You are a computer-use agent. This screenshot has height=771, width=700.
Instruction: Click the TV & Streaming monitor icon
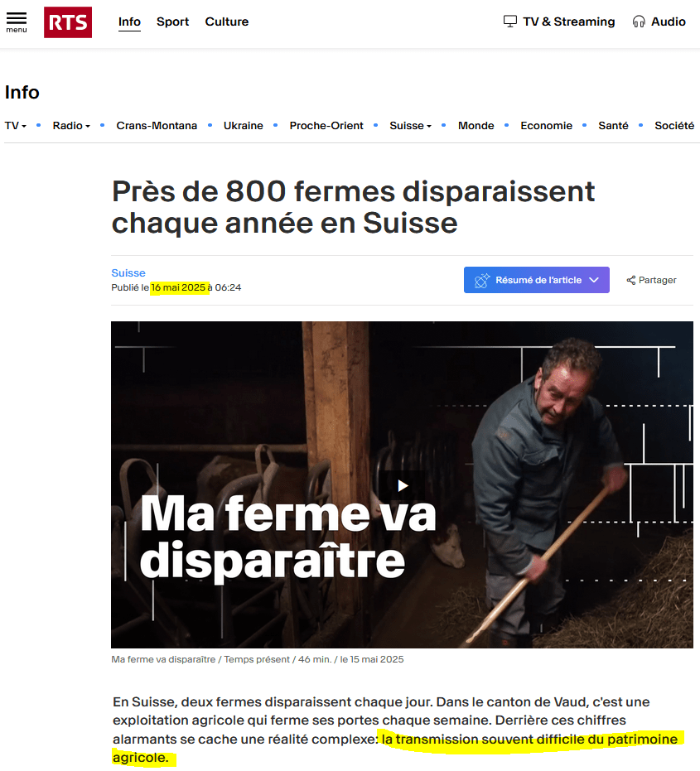pyautogui.click(x=510, y=22)
